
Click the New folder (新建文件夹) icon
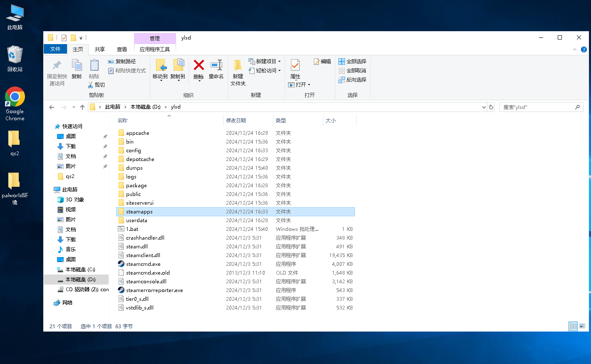[x=238, y=65]
